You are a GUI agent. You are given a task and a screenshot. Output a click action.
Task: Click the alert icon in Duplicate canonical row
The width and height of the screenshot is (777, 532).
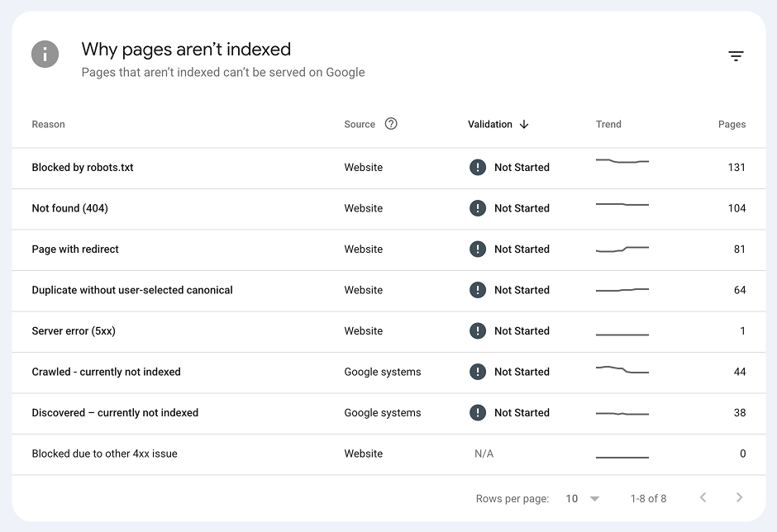click(x=478, y=290)
